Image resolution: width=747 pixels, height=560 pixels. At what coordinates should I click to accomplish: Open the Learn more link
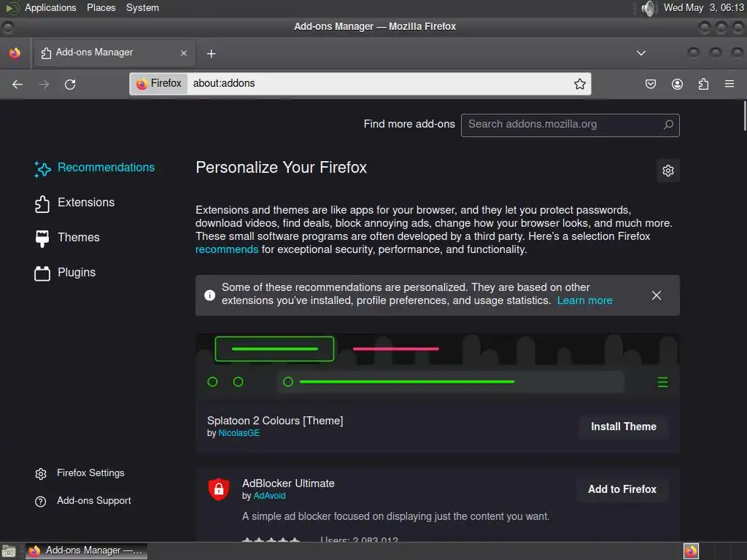(x=584, y=300)
